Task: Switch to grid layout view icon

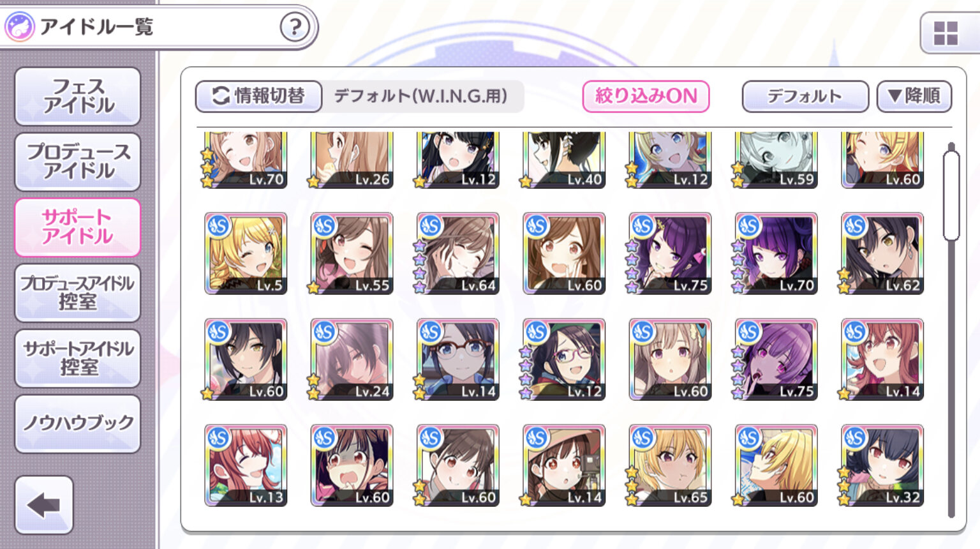Action: point(946,33)
